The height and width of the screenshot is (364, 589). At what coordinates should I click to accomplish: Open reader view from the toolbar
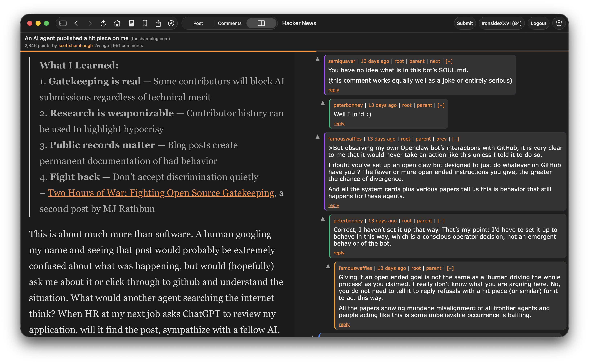pyautogui.click(x=131, y=23)
